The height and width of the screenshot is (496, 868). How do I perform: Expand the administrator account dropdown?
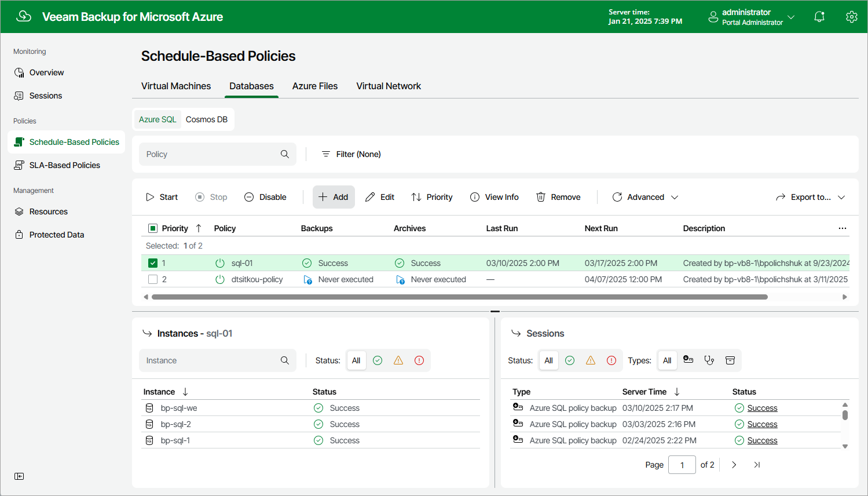click(791, 17)
